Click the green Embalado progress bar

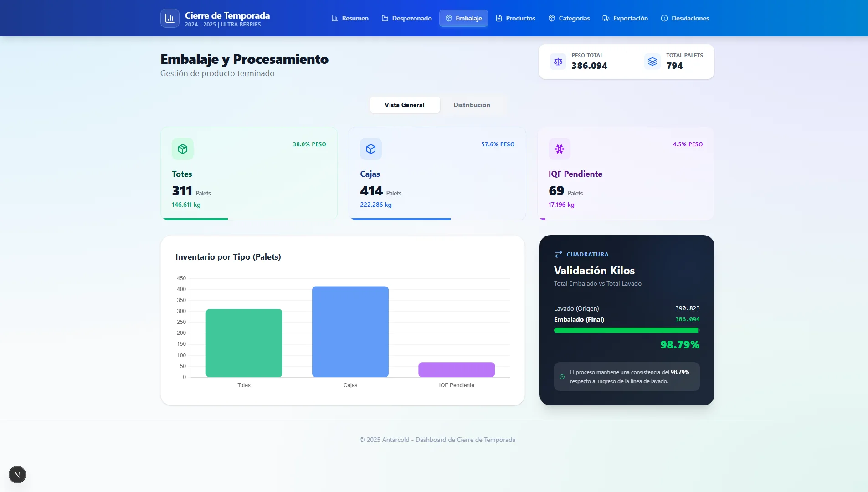point(626,330)
